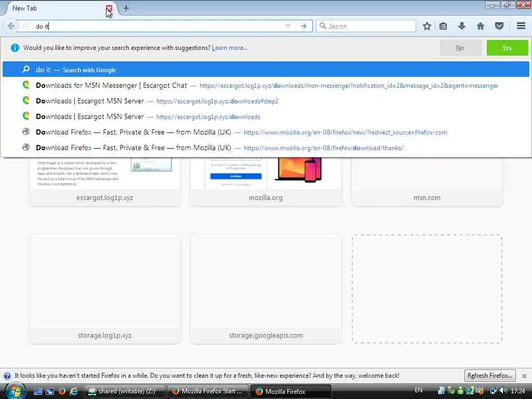Click the magnifier icon in search suggestion
The image size is (532, 399).
26,69
